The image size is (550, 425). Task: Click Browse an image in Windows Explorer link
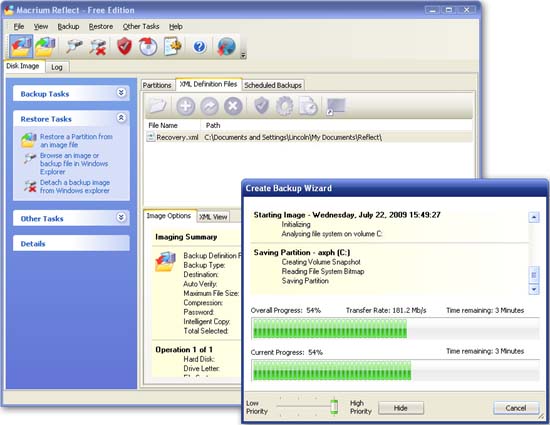click(74, 163)
